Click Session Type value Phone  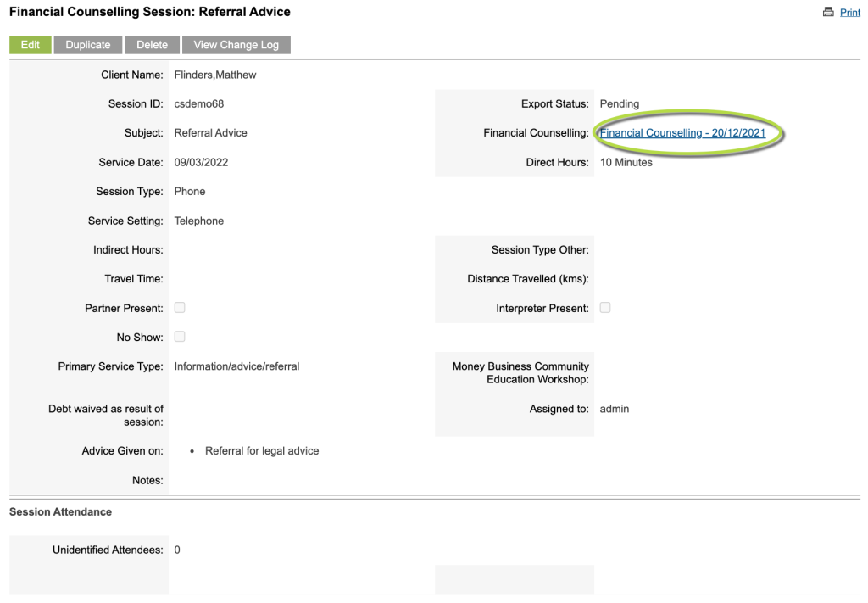tap(190, 191)
